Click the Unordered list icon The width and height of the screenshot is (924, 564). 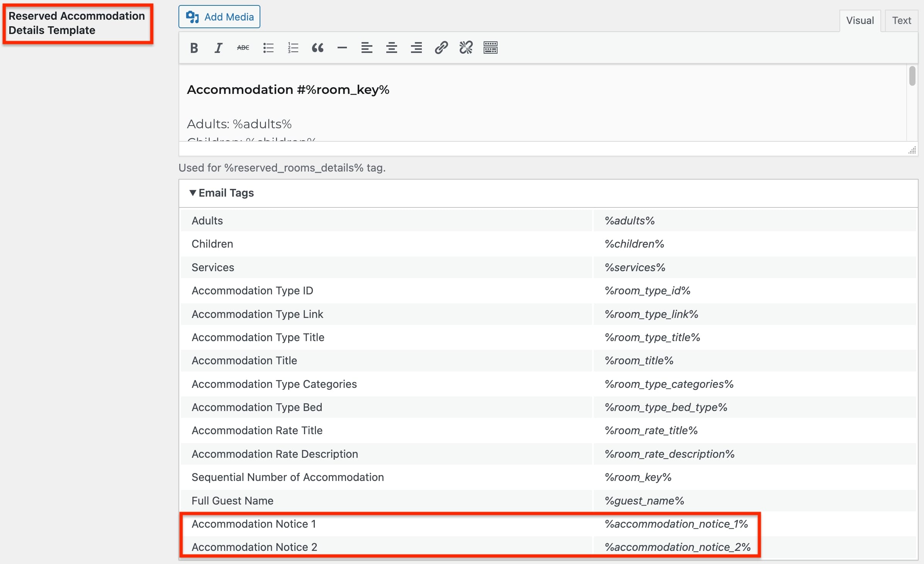[x=267, y=48]
